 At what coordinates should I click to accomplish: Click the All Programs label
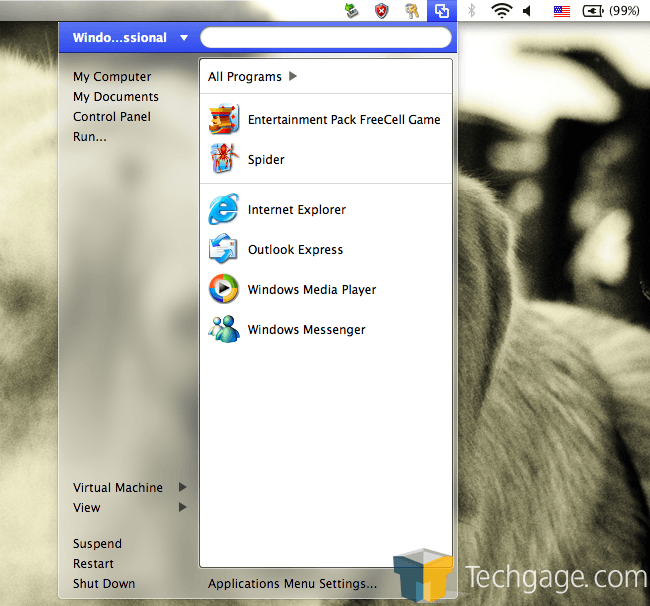(x=245, y=77)
